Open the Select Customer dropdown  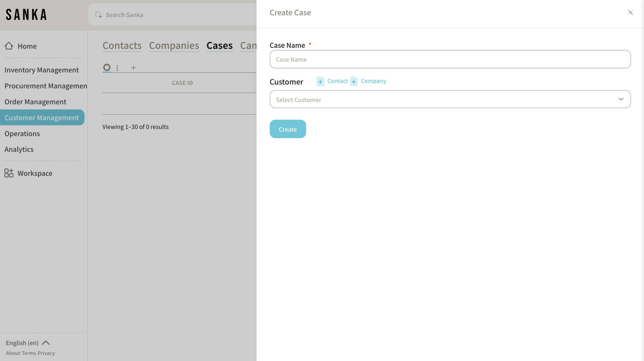(x=445, y=99)
